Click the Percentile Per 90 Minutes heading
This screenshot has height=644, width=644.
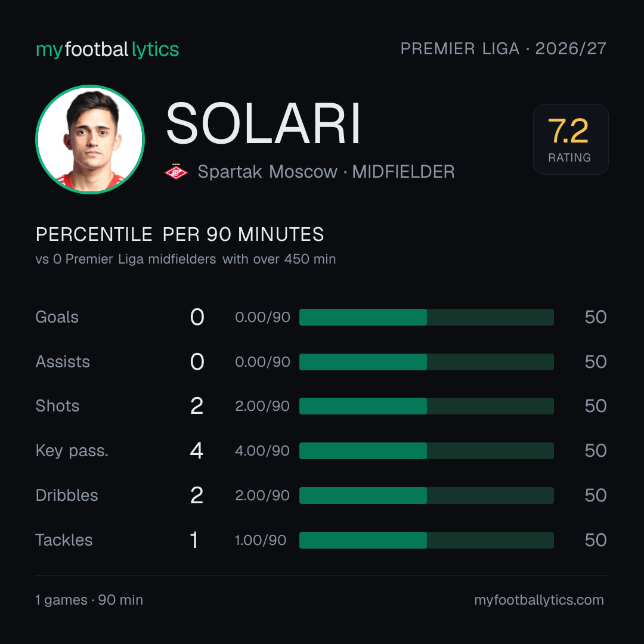(180, 234)
